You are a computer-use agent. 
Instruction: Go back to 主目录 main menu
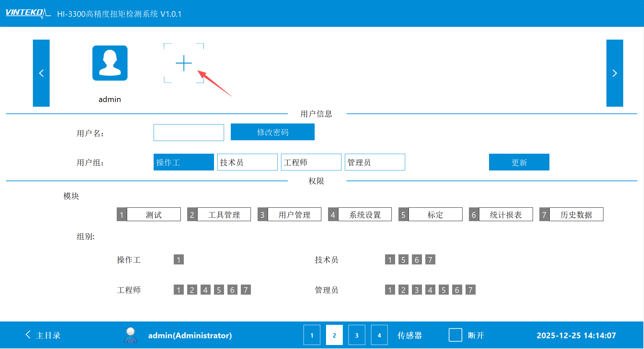coord(43,335)
